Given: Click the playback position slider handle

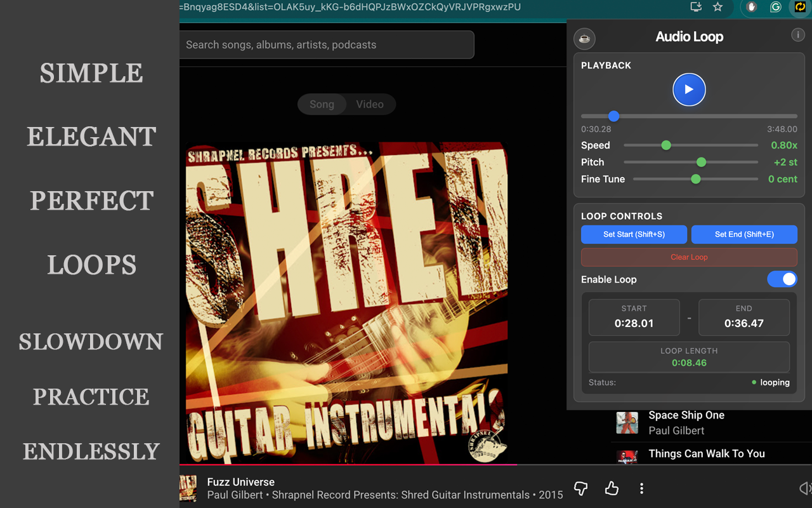Looking at the screenshot, I should point(613,116).
